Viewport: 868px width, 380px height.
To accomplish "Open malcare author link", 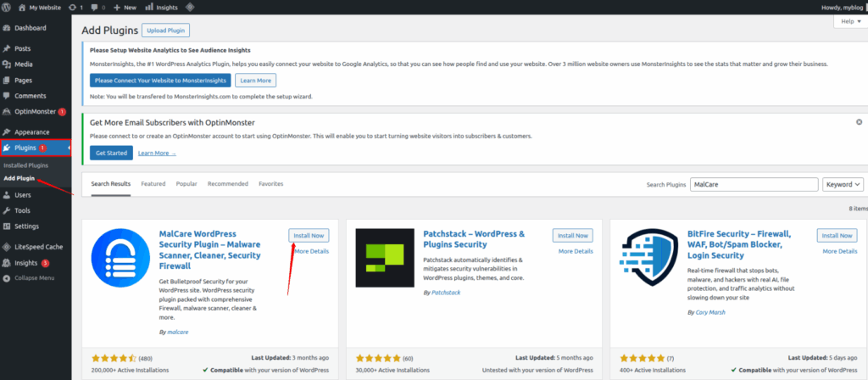I will pyautogui.click(x=178, y=332).
